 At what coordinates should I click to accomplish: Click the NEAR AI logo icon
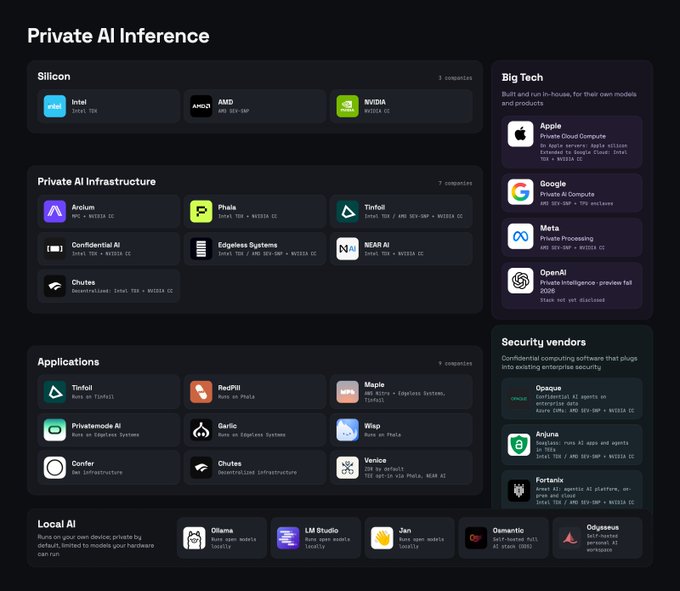[347, 249]
